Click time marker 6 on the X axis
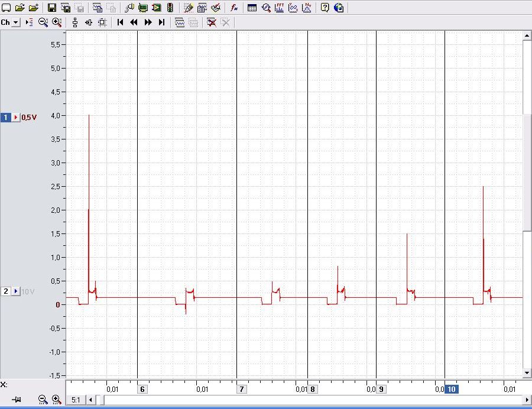Viewport: 532px width, 409px height. point(142,389)
